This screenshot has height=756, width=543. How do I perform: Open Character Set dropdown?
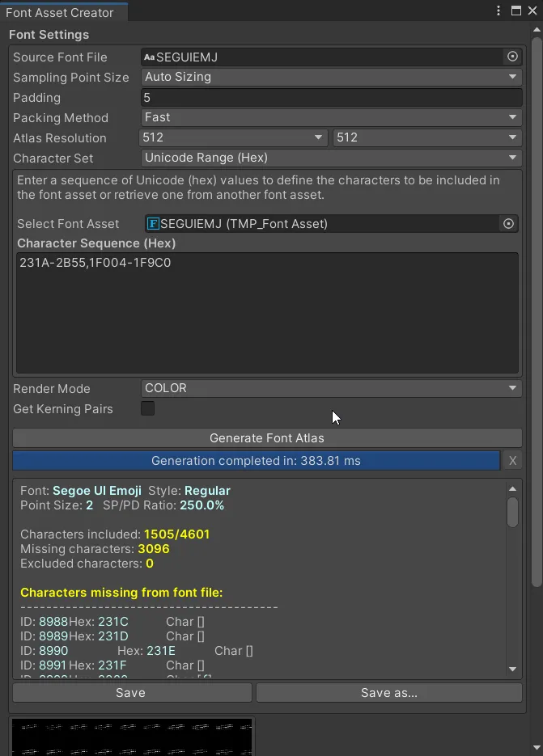click(331, 158)
